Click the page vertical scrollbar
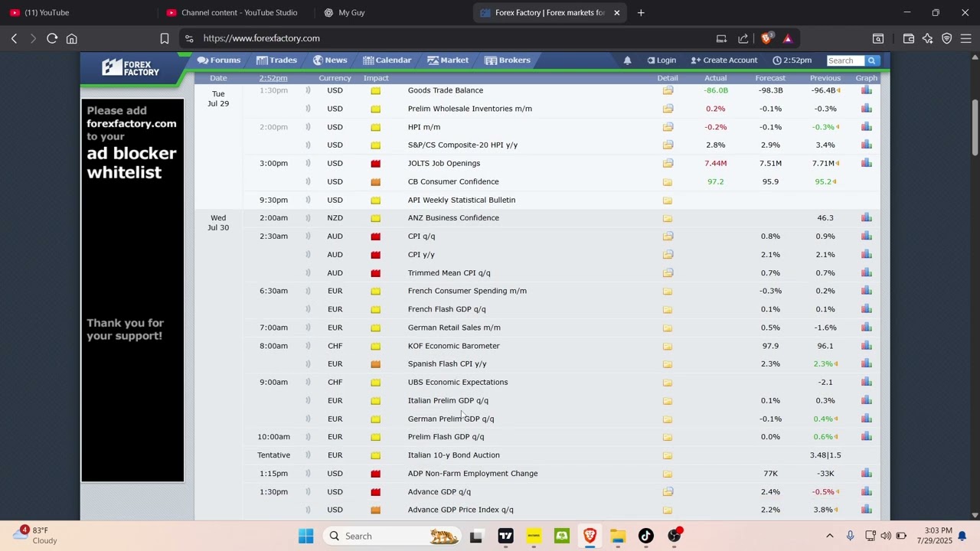The image size is (980, 551). tap(975, 126)
